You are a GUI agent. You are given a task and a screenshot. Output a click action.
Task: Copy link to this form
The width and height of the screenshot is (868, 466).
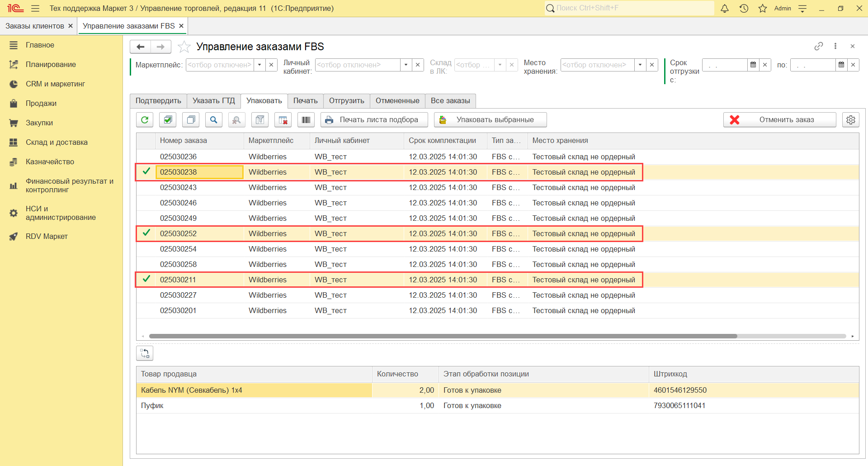click(819, 46)
